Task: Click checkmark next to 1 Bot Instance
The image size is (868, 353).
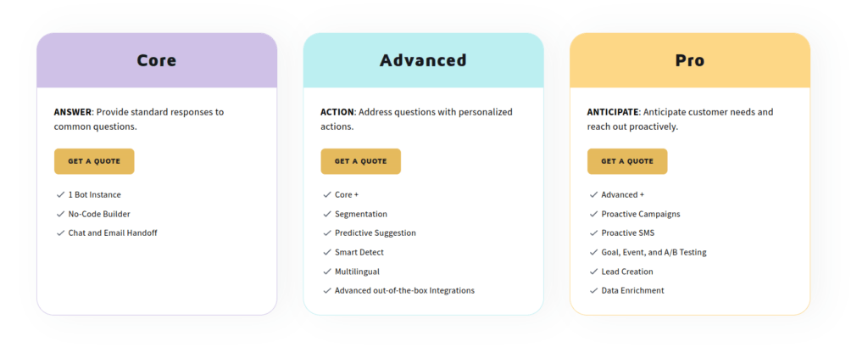Action: (x=60, y=195)
